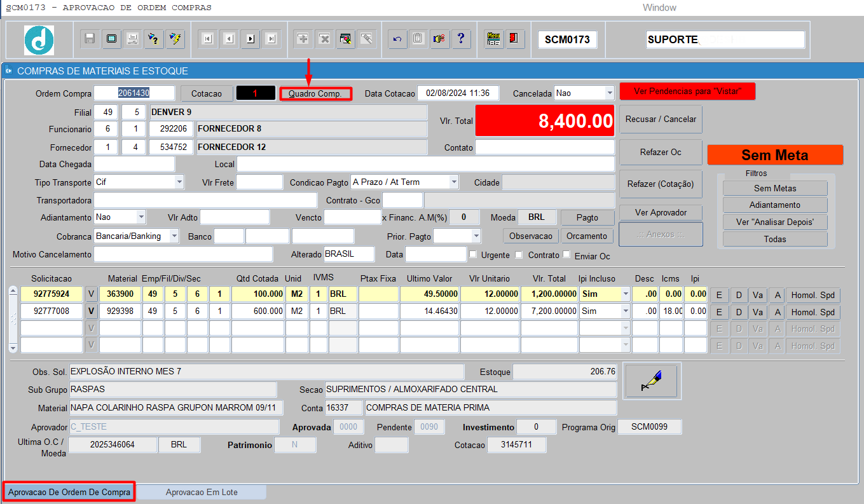Apply the Sem Metas filter
The image size is (864, 504).
point(775,189)
